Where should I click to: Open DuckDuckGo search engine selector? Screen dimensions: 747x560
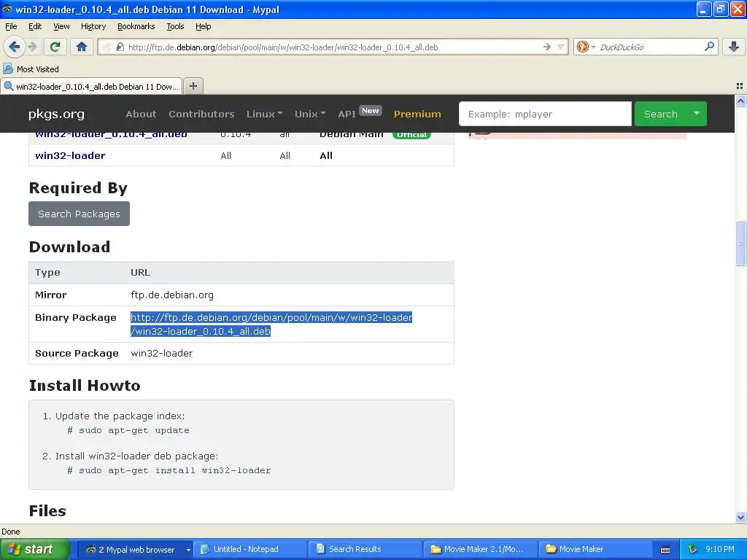coord(586,47)
